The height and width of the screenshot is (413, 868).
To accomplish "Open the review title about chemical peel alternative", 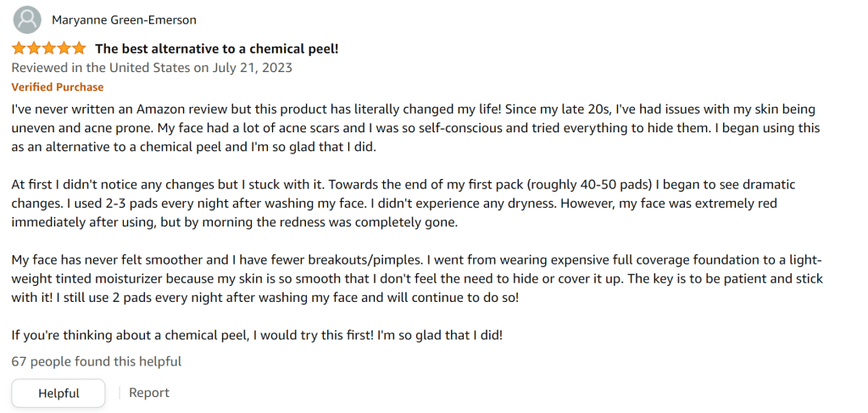I will coord(217,48).
